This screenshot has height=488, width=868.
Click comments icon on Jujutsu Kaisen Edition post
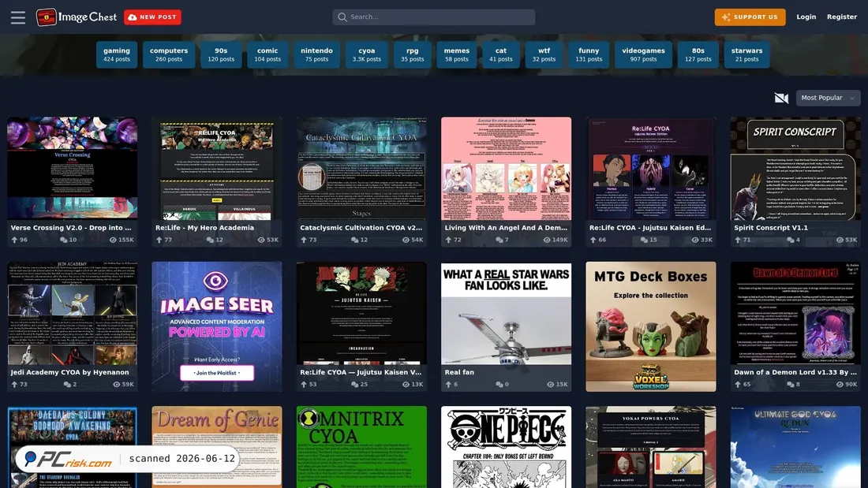tap(644, 240)
